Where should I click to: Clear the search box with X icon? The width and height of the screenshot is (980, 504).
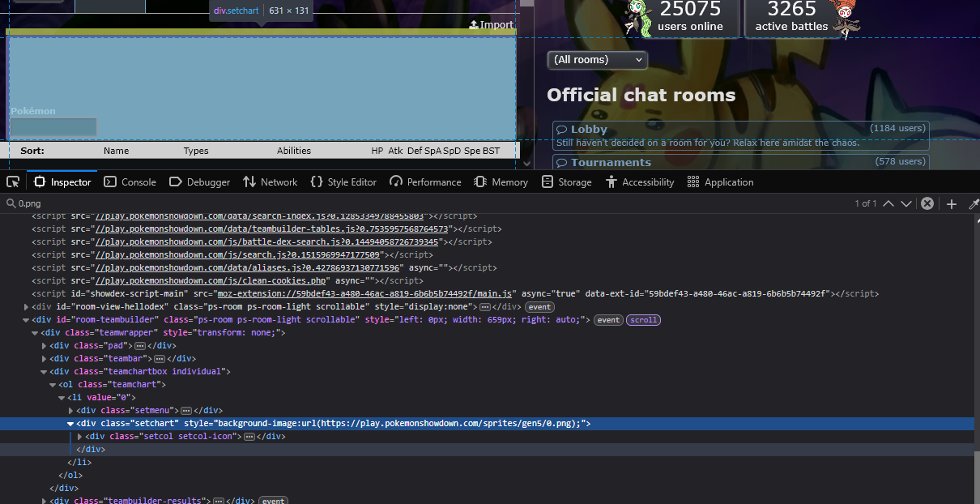(x=927, y=203)
